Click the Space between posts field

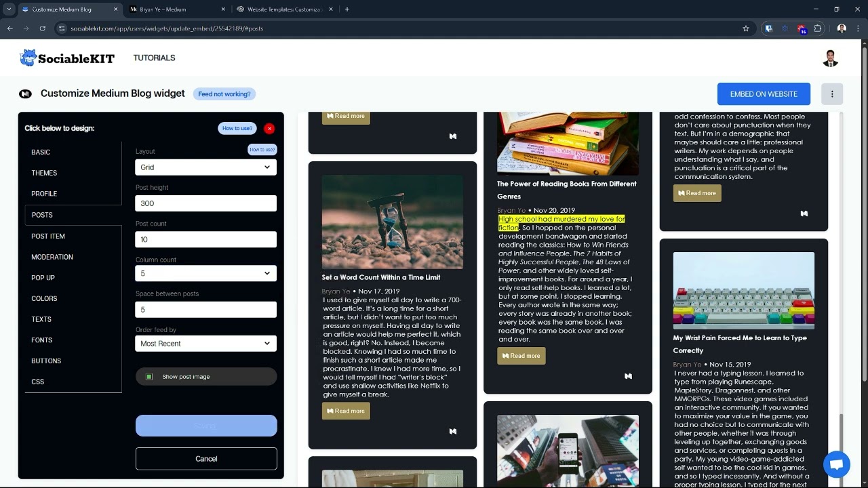click(x=206, y=310)
